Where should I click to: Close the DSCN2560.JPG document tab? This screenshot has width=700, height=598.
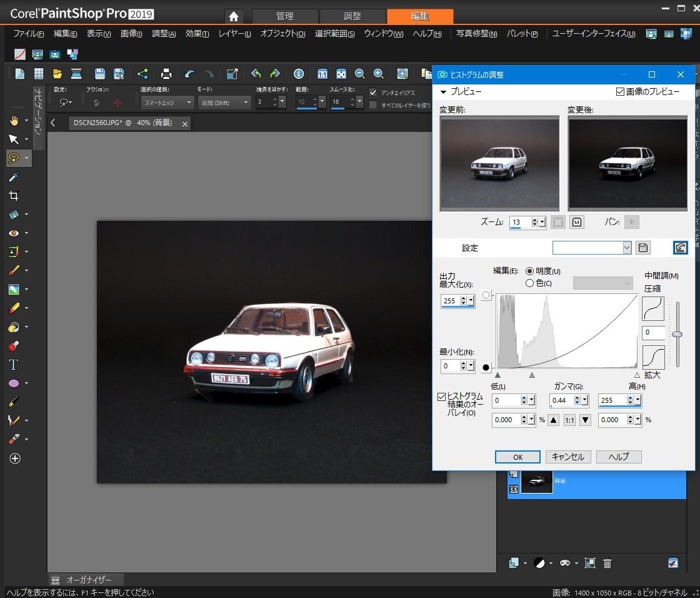pyautogui.click(x=185, y=124)
